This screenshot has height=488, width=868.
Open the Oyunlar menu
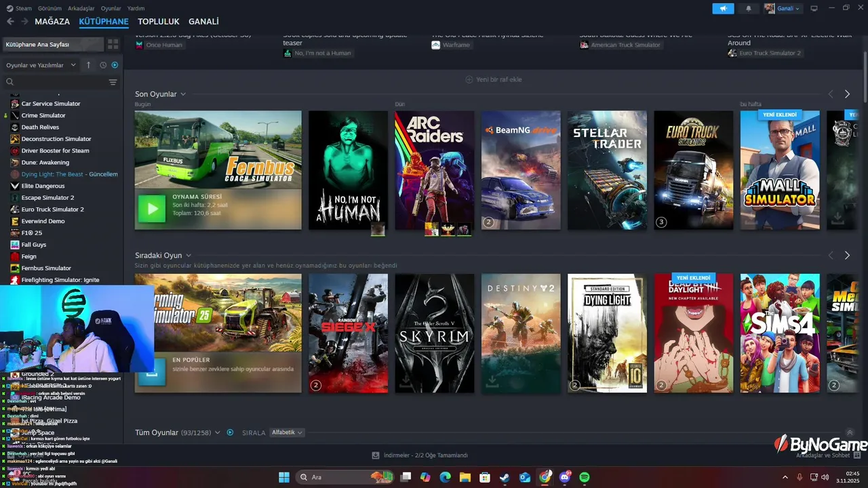pos(111,8)
